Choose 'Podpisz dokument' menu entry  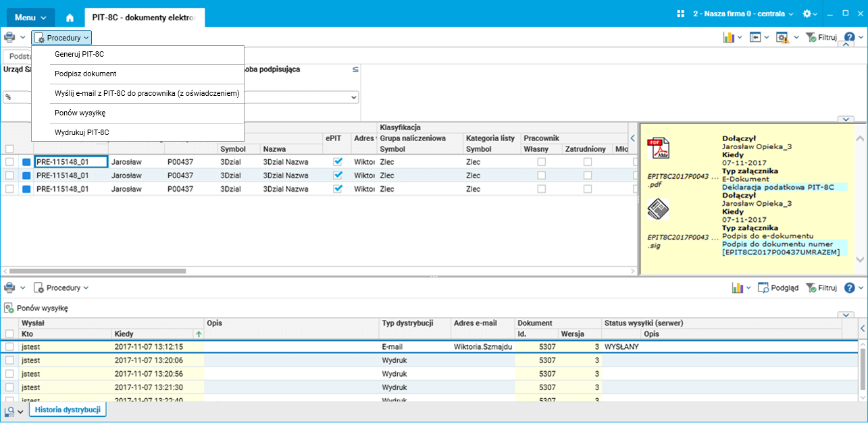tap(85, 74)
